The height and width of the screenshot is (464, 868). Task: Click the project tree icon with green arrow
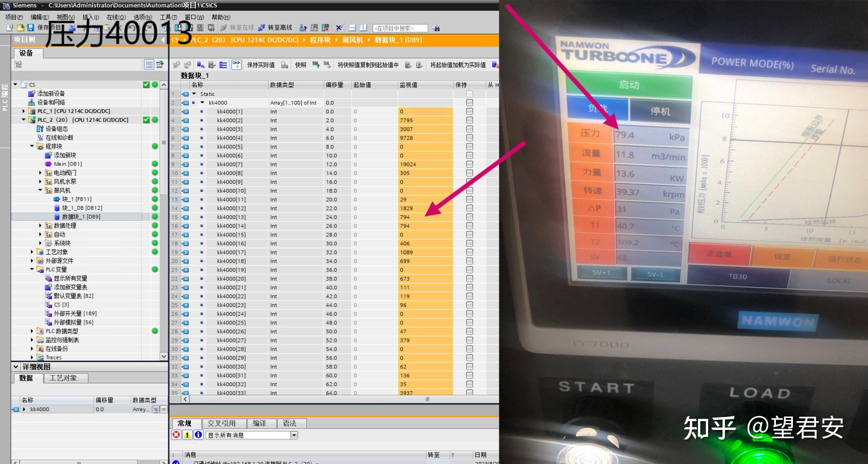160,65
